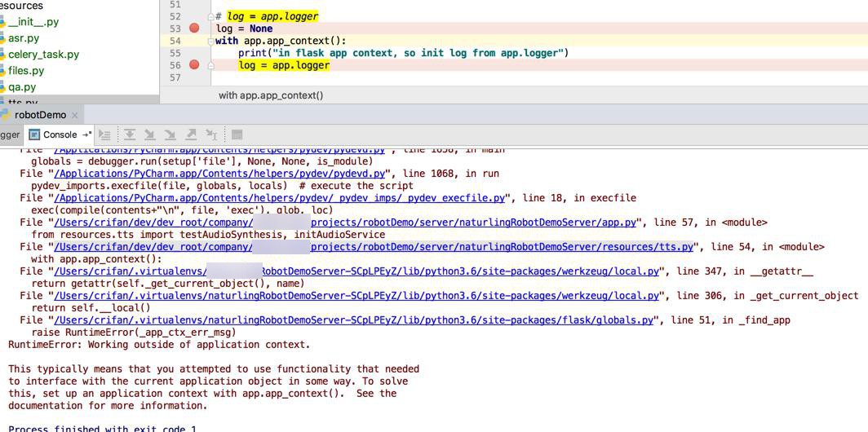Open celery_task.py in the project tree
This screenshot has width=868, height=432.
43,55
